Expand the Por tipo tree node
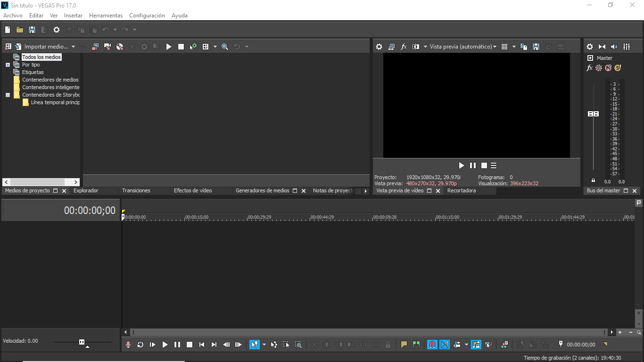644x362 pixels. coord(8,65)
